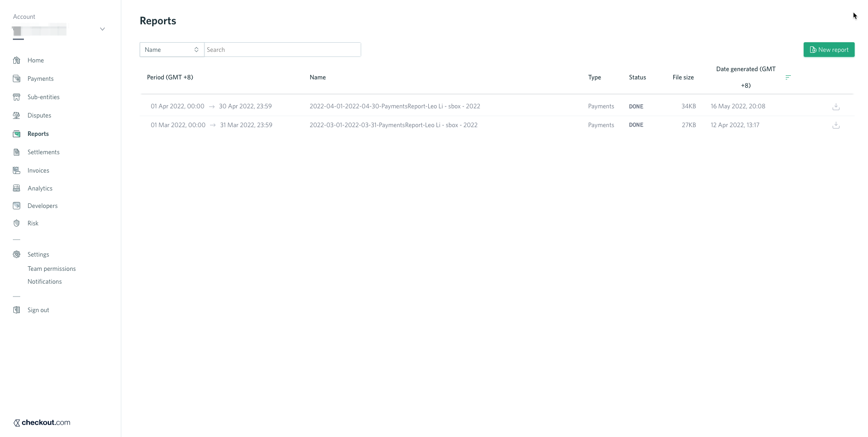Open the Analytics chart icon
Screen dimensions: 868x437
17,188
